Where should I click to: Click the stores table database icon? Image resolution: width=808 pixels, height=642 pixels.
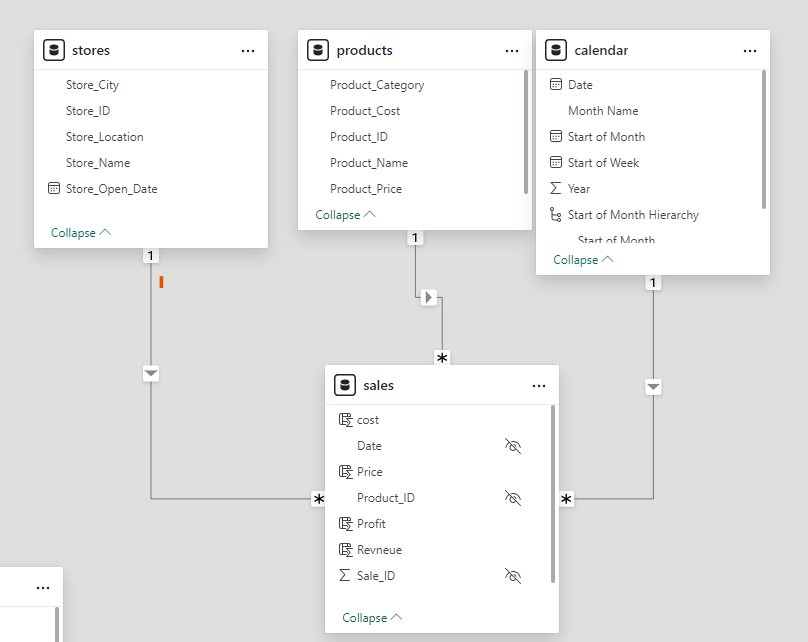[x=54, y=51]
